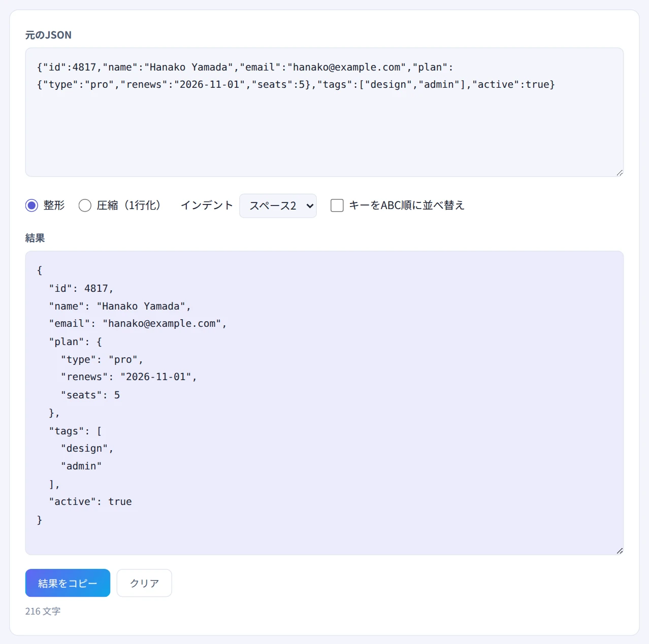649x644 pixels.
Task: Focus the 元のJSON input textarea
Action: pos(324,112)
